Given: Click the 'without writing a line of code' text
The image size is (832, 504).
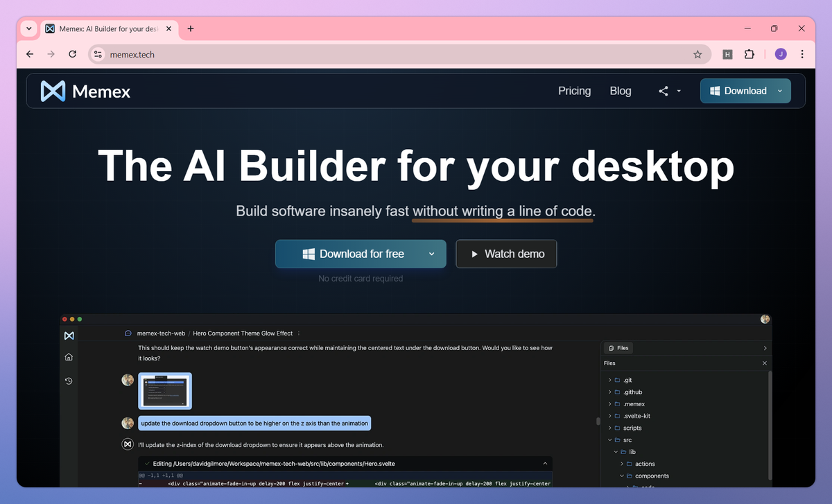Looking at the screenshot, I should point(503,211).
